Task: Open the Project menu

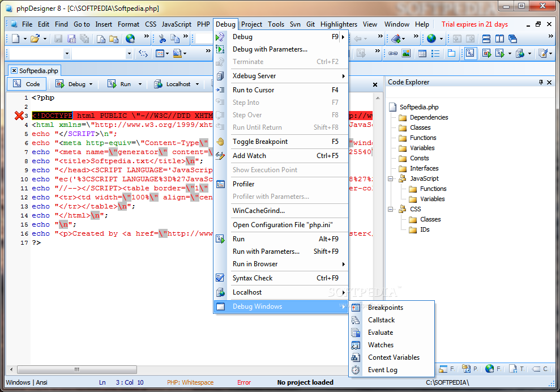Action: pos(251,24)
